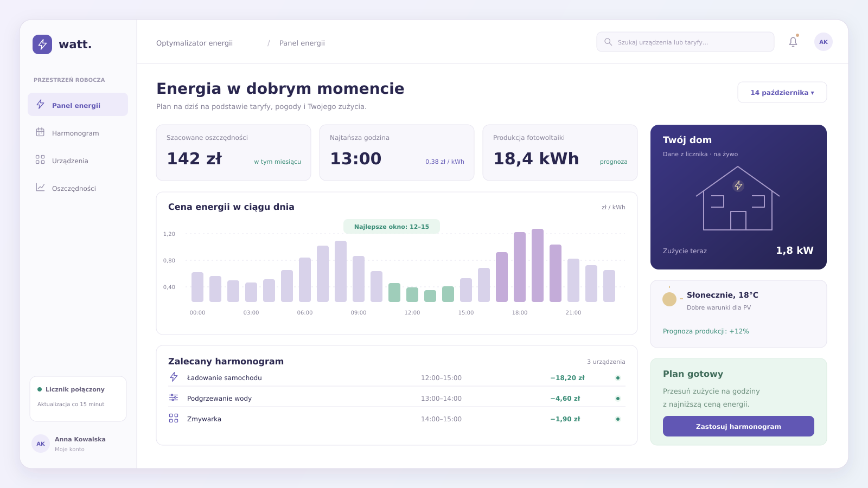Open Moje konto link
The image size is (868, 488).
tap(69, 449)
